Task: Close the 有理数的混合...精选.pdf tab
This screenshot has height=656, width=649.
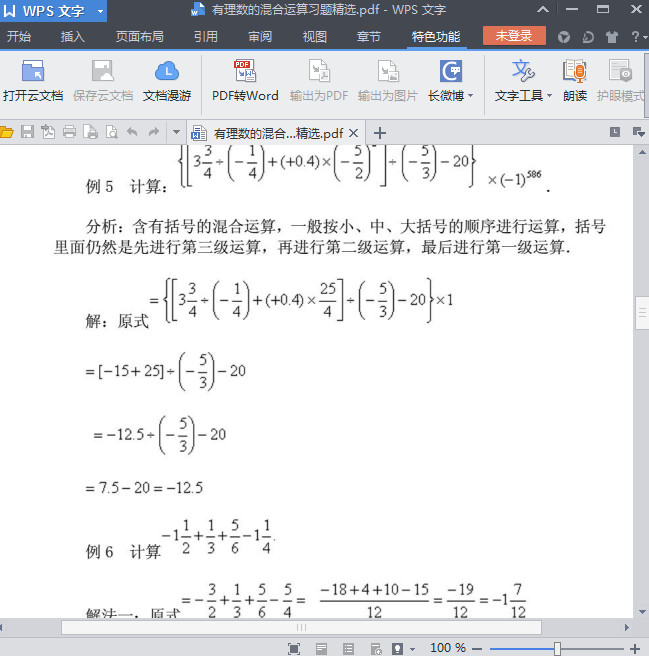Action: pyautogui.click(x=354, y=133)
